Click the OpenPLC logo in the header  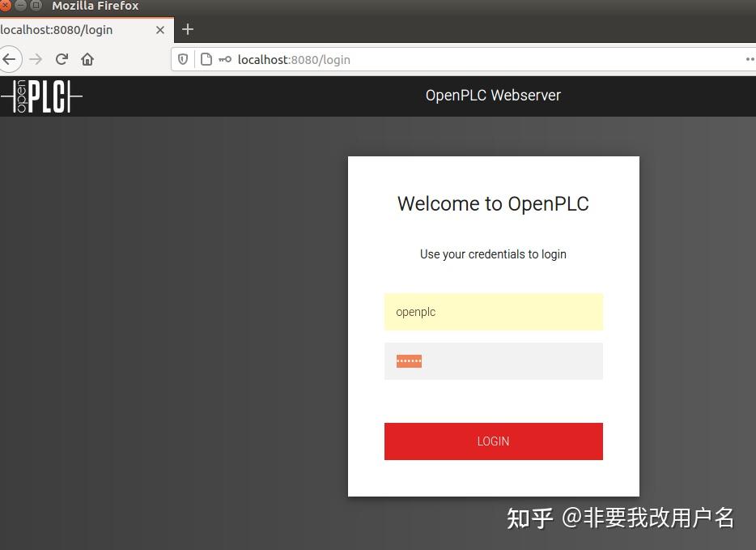tap(40, 96)
